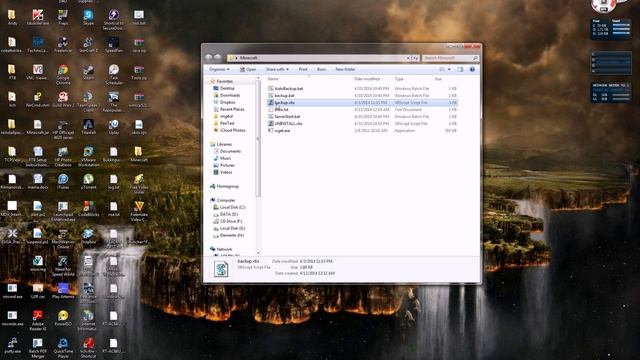Open iCloud Photos in the navigation pane

[x=232, y=130]
